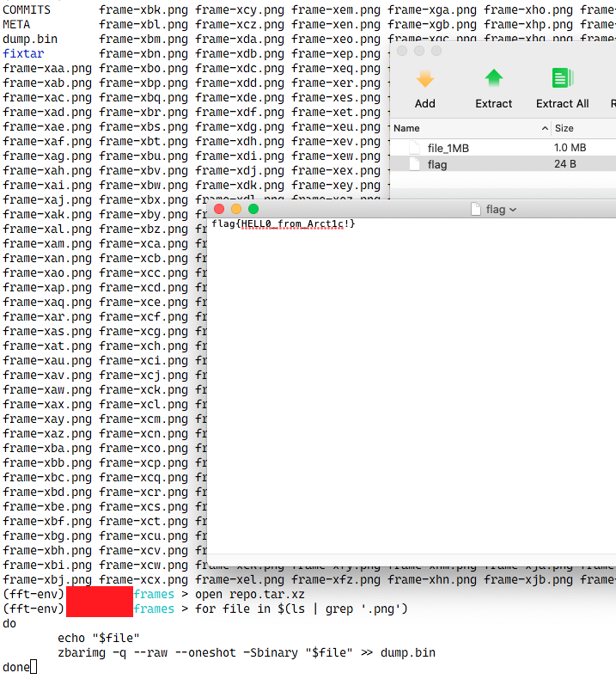Click frame-xaz.png in terminal listing
This screenshot has width=616, height=679.
pyautogui.click(x=47, y=433)
